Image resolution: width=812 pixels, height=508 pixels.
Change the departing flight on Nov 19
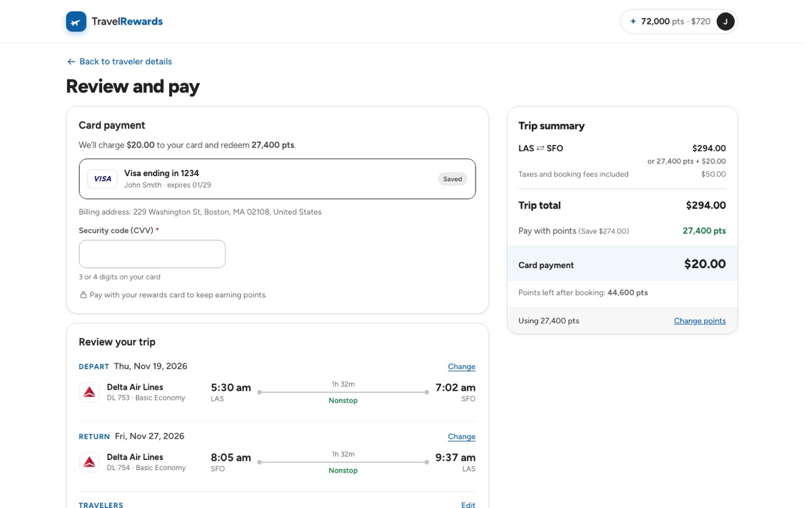pyautogui.click(x=461, y=366)
